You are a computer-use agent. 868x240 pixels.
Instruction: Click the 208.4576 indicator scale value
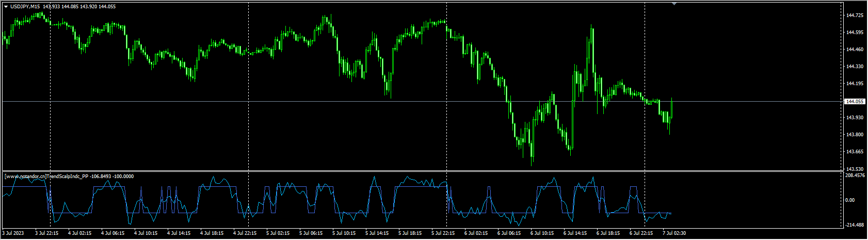click(x=856, y=175)
